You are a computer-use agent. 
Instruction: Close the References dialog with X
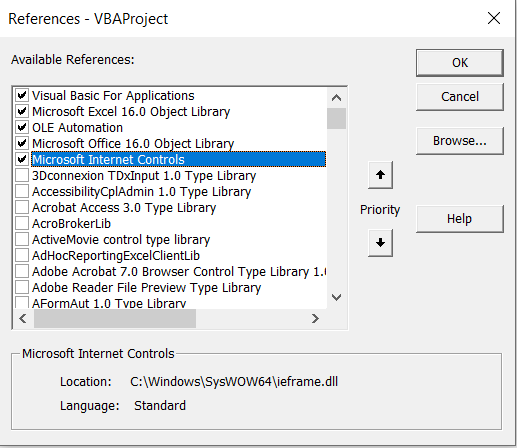pos(494,18)
